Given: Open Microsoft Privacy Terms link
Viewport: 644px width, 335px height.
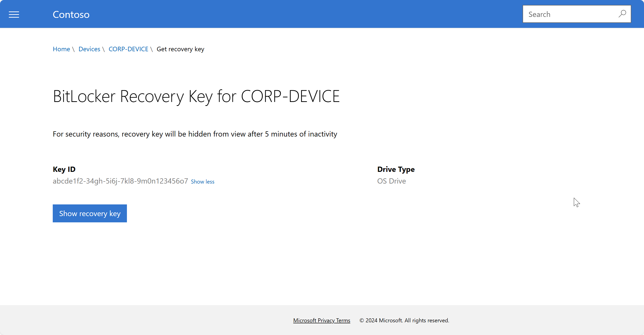Looking at the screenshot, I should [x=322, y=320].
